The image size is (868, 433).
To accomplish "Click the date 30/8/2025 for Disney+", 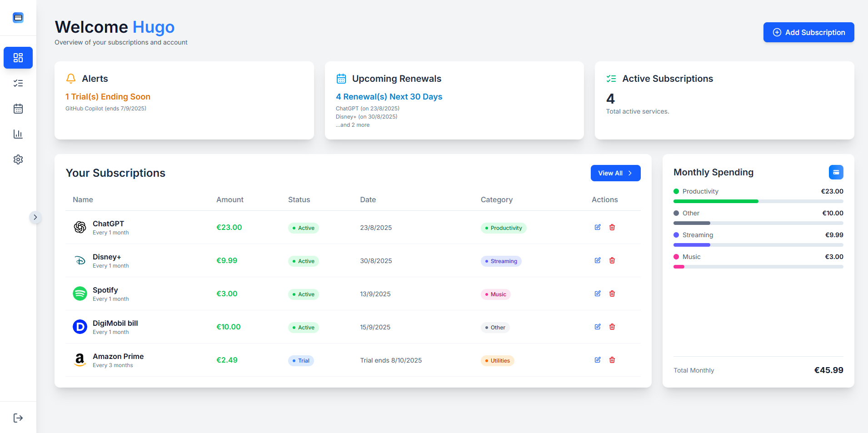I will pyautogui.click(x=376, y=261).
